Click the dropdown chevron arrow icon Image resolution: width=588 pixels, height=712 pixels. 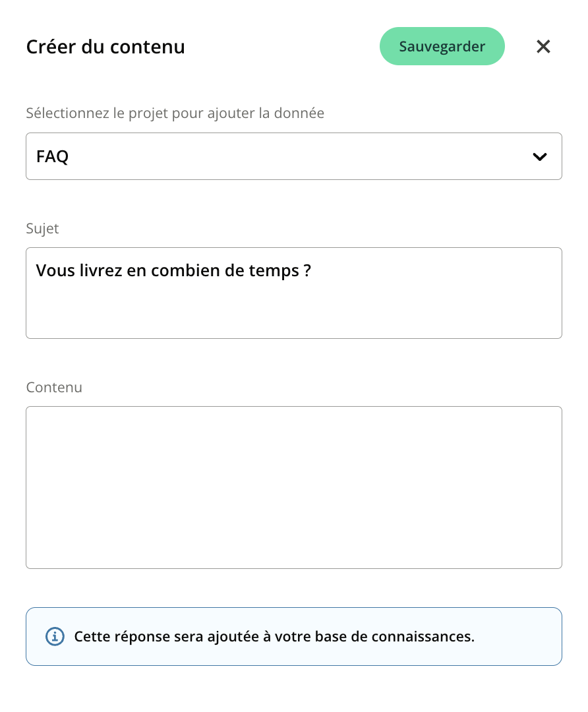pyautogui.click(x=540, y=157)
